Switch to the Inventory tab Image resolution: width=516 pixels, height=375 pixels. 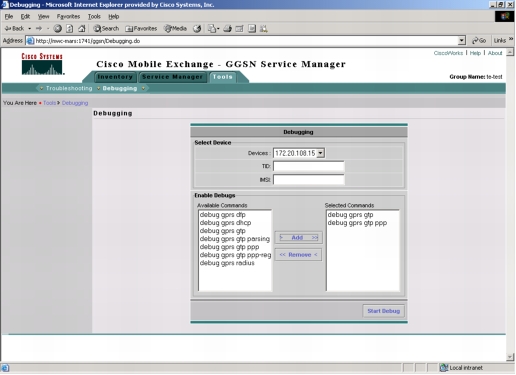coord(115,77)
